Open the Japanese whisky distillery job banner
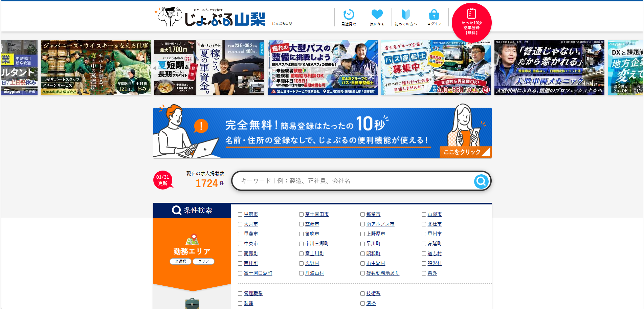Screen dimensions: 644x309 pyautogui.click(x=96, y=67)
